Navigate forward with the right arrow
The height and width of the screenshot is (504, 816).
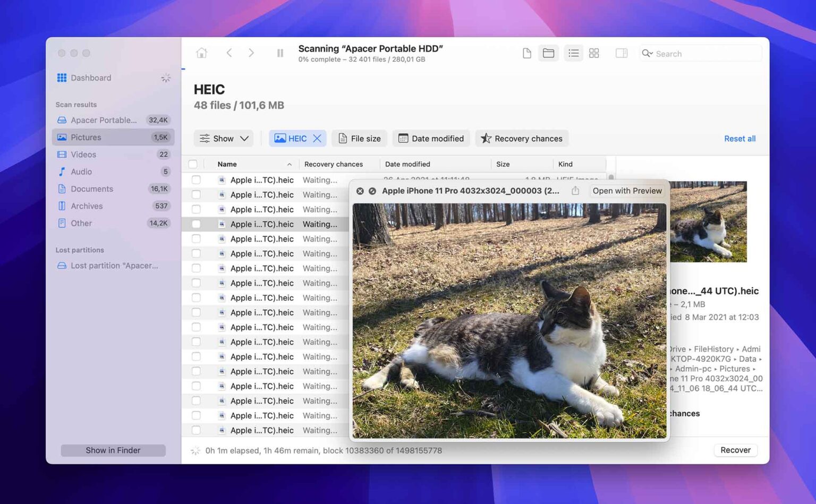[251, 53]
